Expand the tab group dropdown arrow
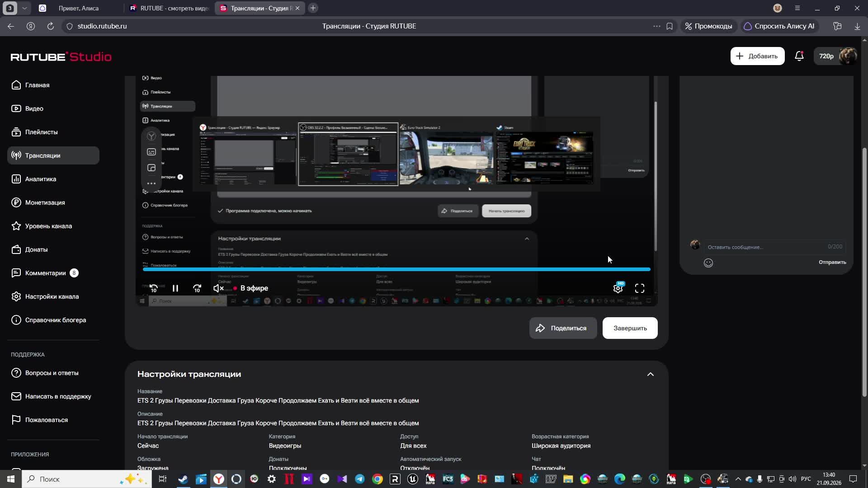 24,8
